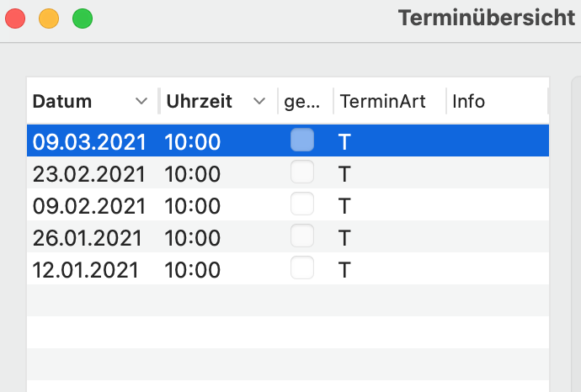The width and height of the screenshot is (581, 392).
Task: Select the 23.02.2021 appointment row
Action: [288, 172]
